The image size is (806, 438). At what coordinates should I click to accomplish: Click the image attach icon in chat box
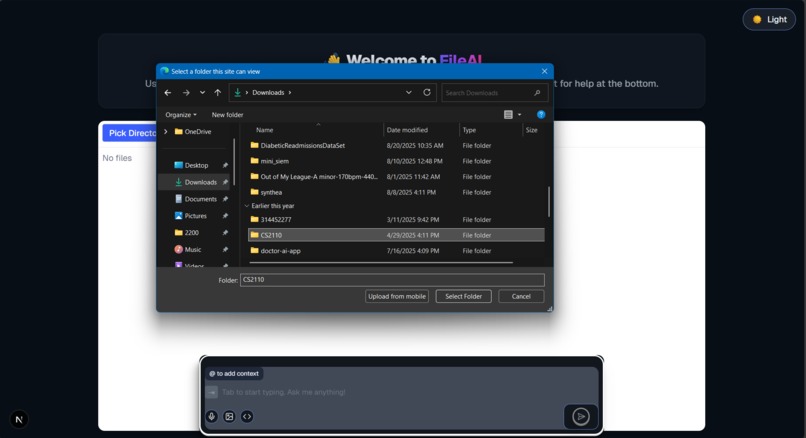229,416
